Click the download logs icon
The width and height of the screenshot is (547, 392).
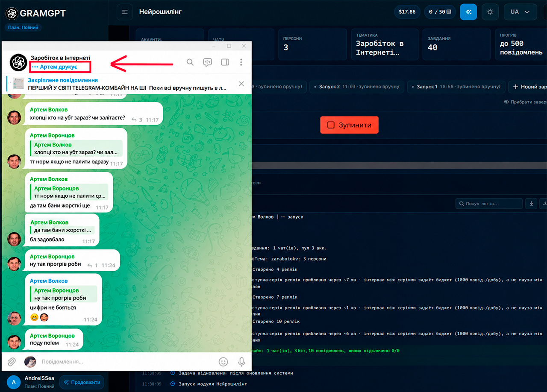[x=531, y=204]
